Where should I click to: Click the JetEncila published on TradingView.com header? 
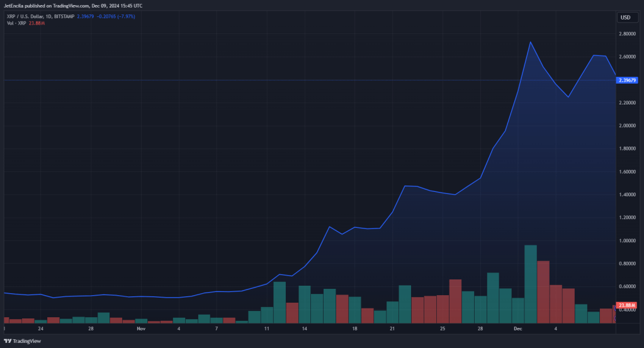pyautogui.click(x=73, y=6)
